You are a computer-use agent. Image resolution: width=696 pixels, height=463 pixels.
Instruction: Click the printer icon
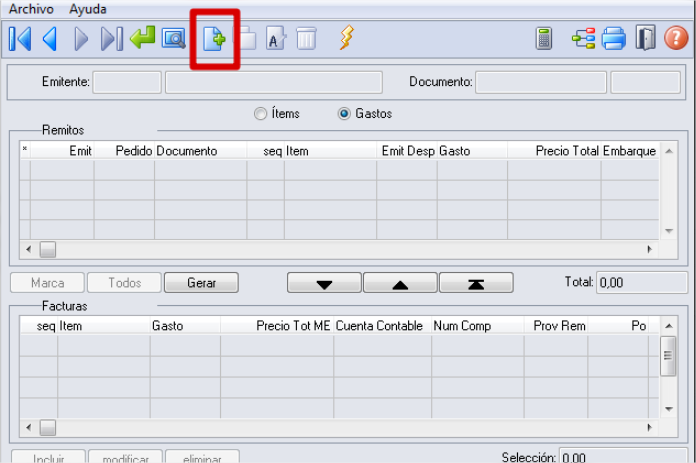pos(613,39)
